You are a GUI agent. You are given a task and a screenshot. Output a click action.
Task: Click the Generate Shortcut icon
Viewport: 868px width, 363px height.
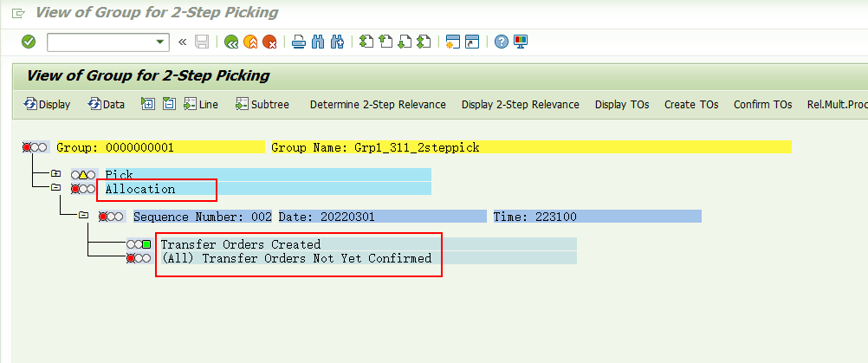pos(471,42)
